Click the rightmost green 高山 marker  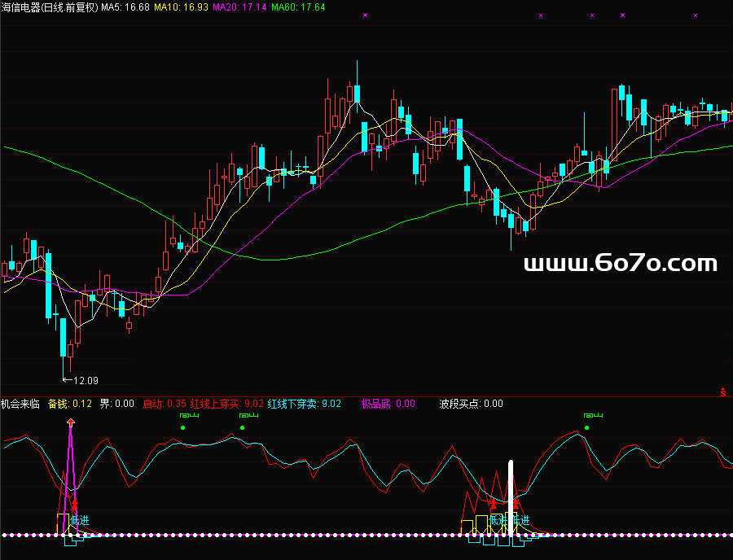(586, 416)
